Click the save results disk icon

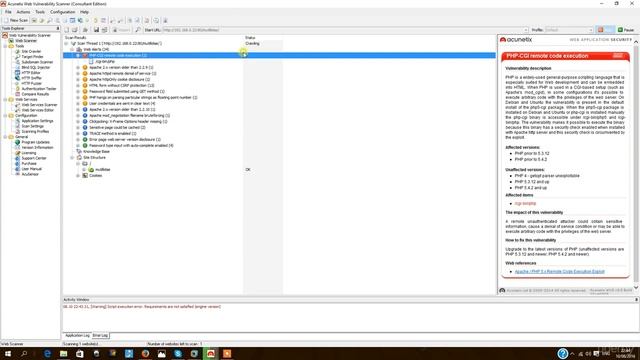coord(96,30)
